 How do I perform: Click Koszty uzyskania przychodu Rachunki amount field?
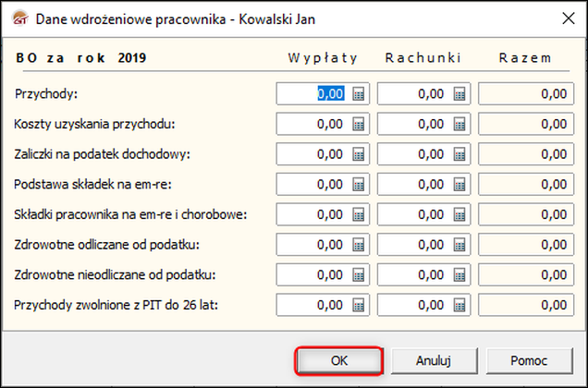pos(415,124)
